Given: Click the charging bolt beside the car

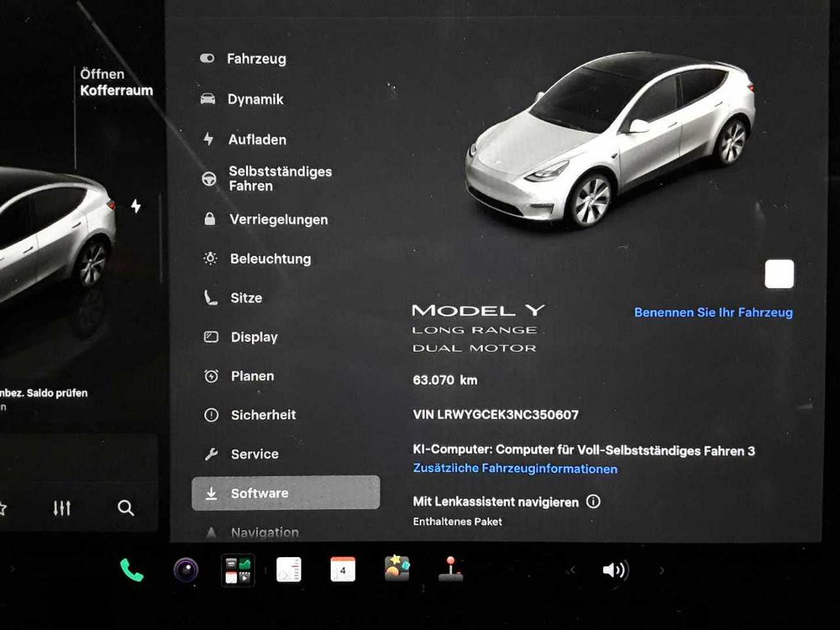Looking at the screenshot, I should 136,206.
